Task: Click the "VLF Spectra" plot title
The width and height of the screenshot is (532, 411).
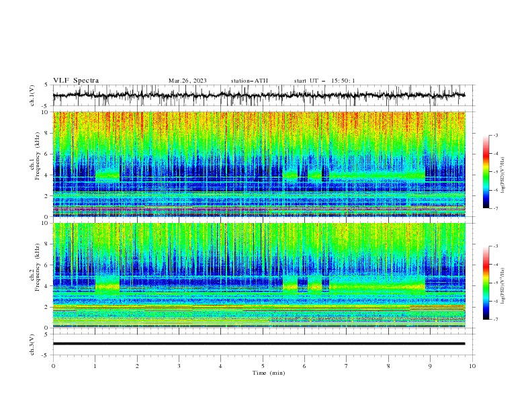Action: click(x=76, y=81)
